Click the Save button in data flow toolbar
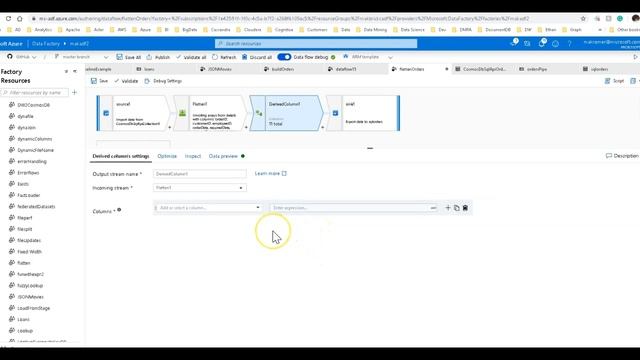 tap(100, 81)
